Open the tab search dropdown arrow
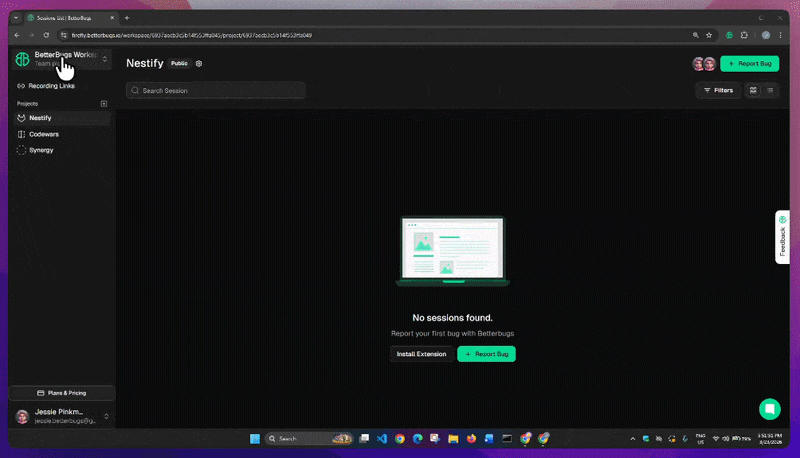The image size is (800, 458). 16,18
